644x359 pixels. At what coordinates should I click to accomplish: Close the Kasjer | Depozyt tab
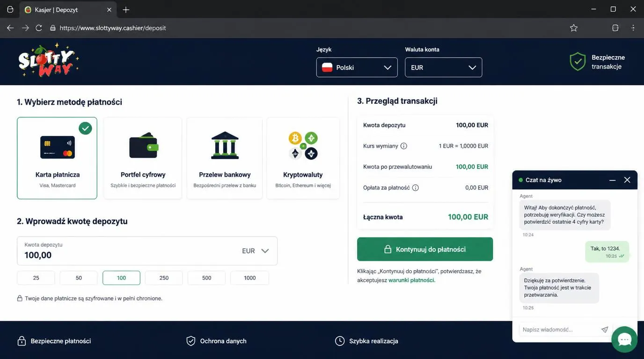coord(110,10)
